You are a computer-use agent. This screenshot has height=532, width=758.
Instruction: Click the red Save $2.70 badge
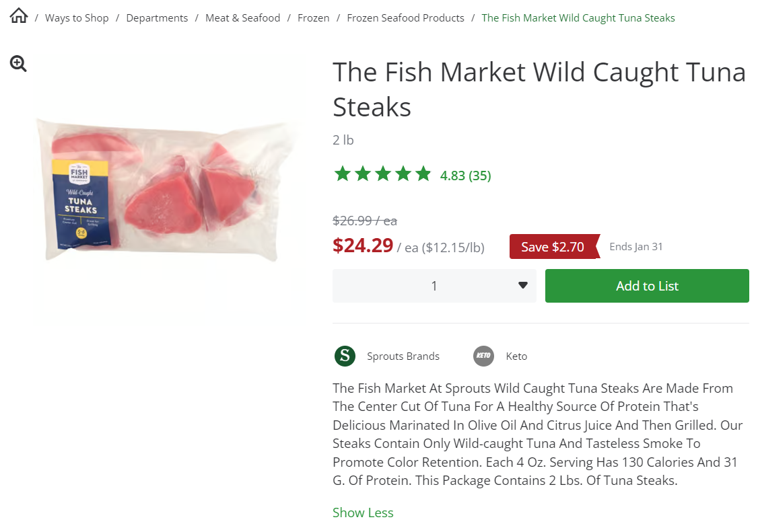tap(553, 246)
